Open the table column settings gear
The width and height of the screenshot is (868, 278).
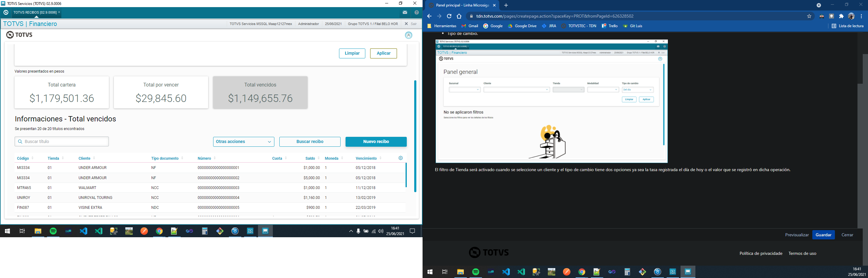point(401,158)
